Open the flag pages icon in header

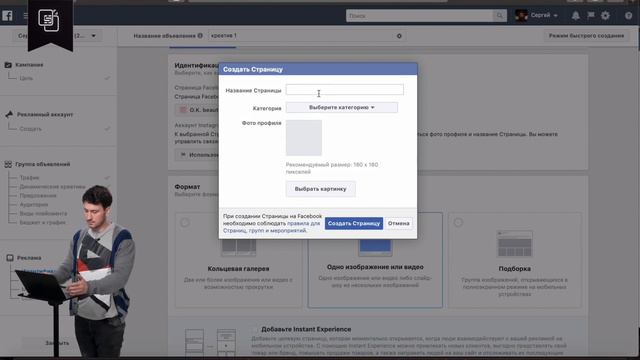click(x=591, y=16)
